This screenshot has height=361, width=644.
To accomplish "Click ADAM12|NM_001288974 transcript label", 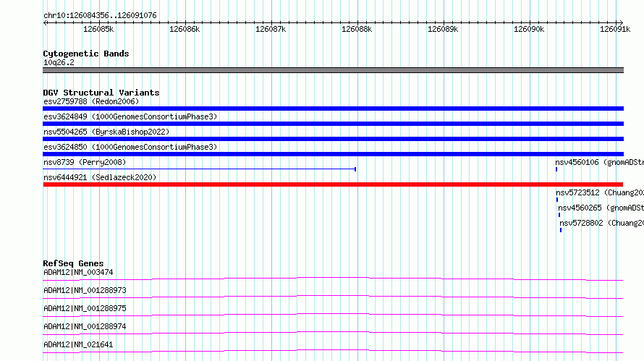I will pos(85,326).
